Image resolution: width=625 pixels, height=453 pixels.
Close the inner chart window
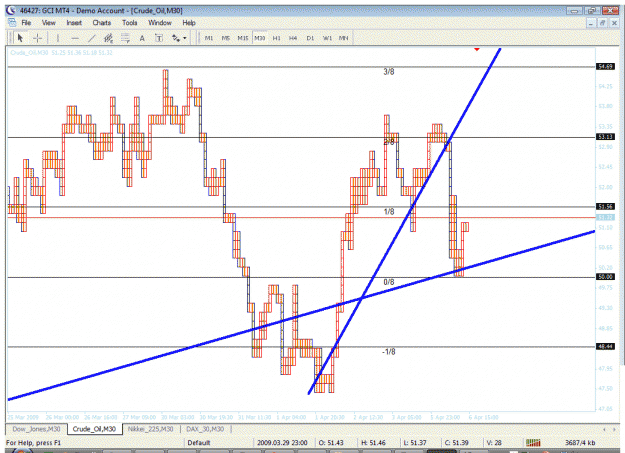(x=615, y=24)
